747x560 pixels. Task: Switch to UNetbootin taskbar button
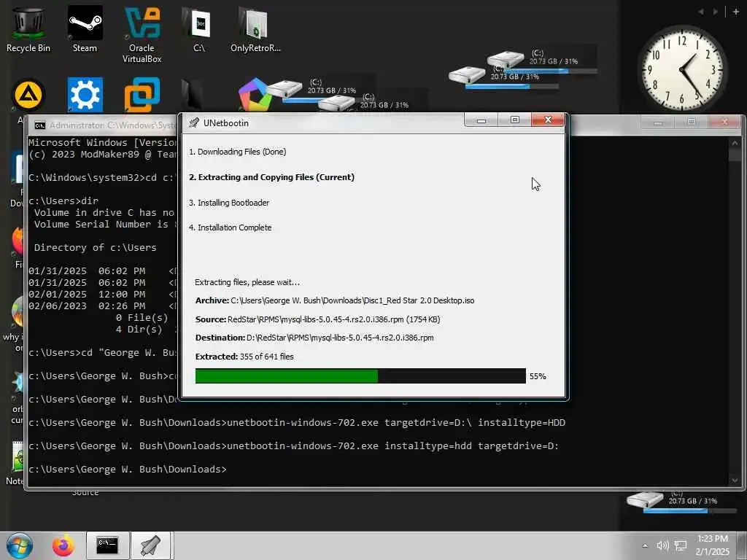tap(150, 545)
